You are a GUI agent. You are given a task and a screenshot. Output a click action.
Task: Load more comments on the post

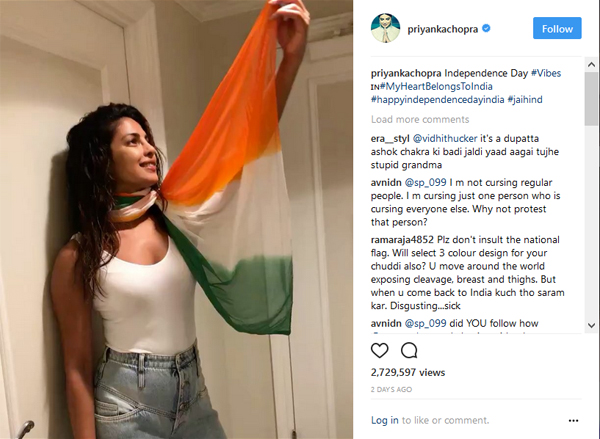[420, 119]
